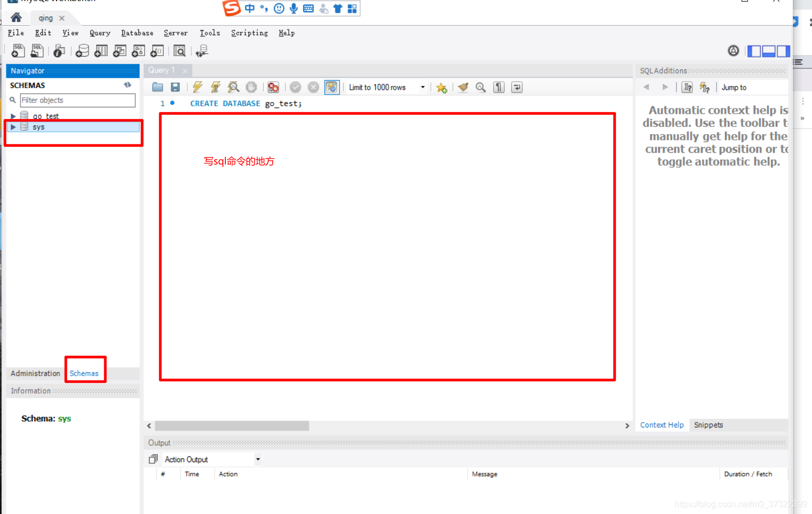This screenshot has width=812, height=514.
Task: Create a new stored procedure
Action: point(138,51)
